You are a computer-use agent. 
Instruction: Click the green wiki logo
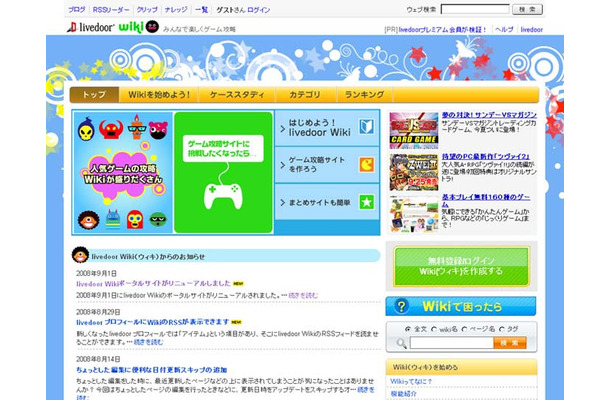[x=131, y=27]
